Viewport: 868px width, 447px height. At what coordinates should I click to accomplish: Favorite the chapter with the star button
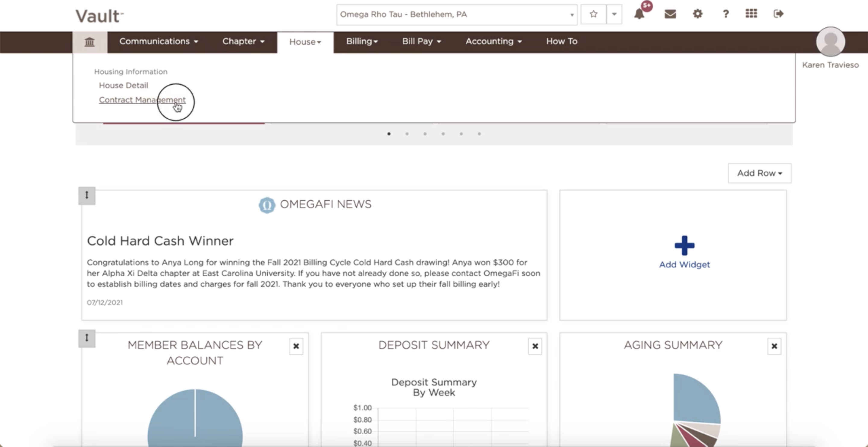point(593,14)
